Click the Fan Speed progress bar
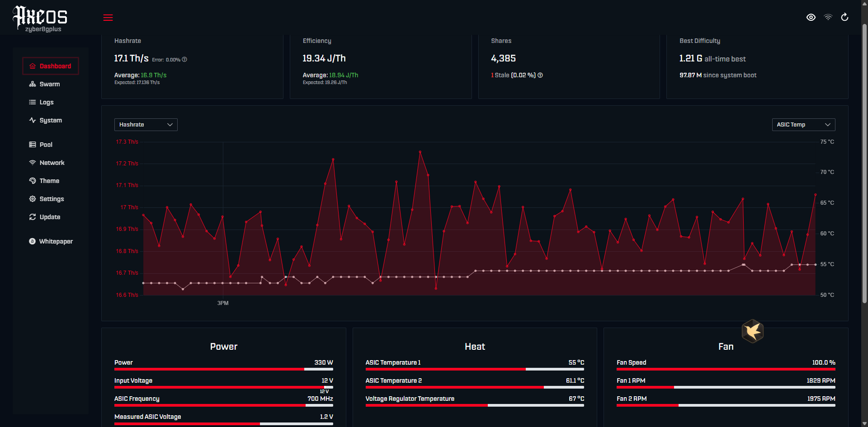The image size is (868, 427). [726, 369]
